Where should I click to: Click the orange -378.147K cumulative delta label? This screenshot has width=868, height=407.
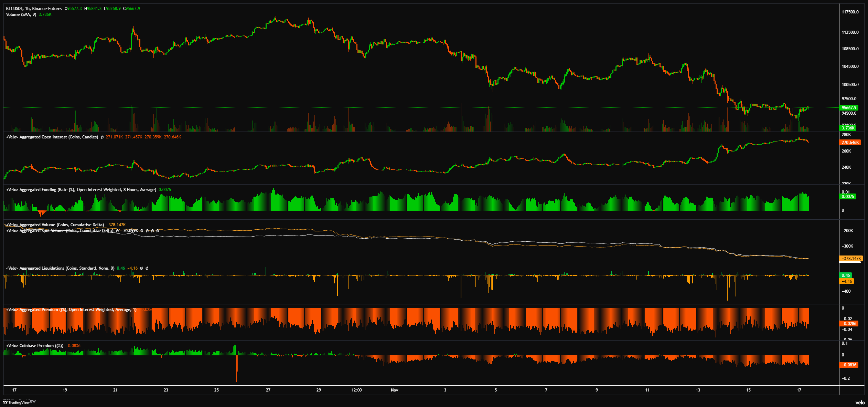tap(851, 259)
